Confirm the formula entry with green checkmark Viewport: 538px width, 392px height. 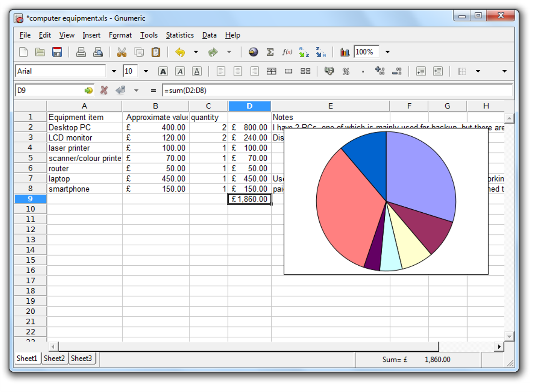pos(120,90)
